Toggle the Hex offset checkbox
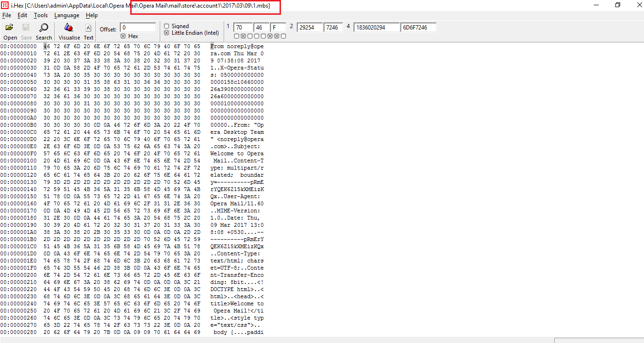 pos(123,36)
